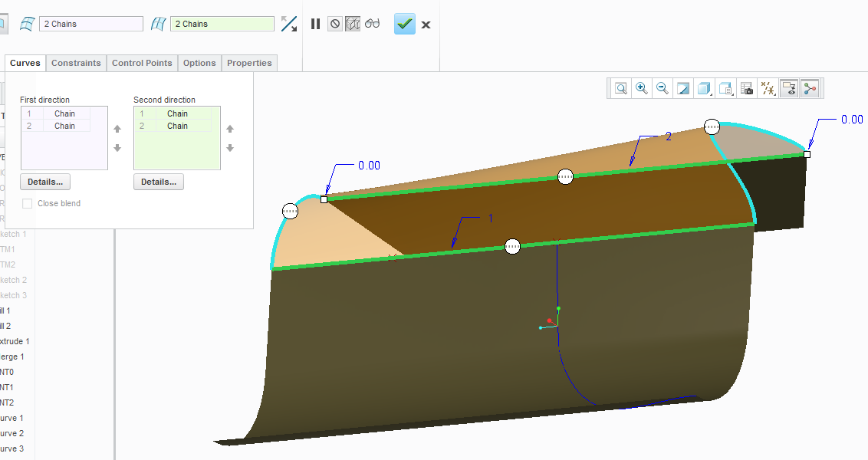The image size is (868, 460).
Task: Click the Refit view icon
Action: [x=621, y=89]
